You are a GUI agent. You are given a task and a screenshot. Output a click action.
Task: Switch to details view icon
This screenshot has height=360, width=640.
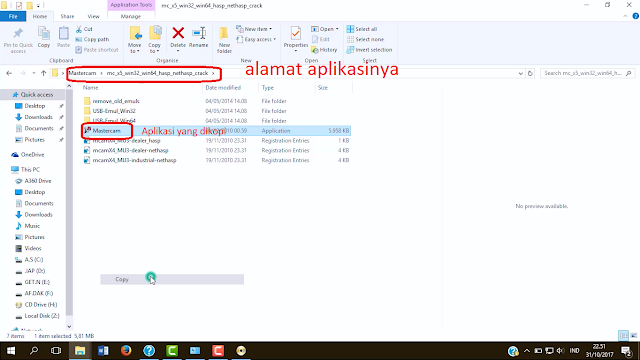point(623,336)
